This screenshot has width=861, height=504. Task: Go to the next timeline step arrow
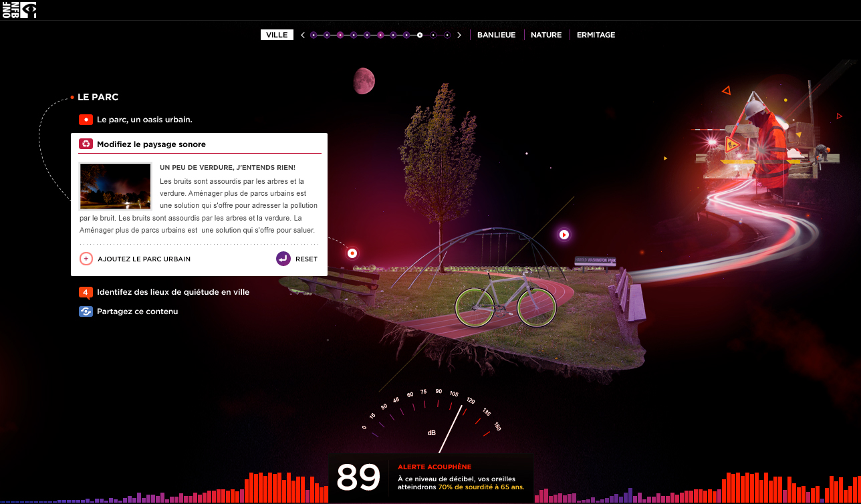[x=459, y=35]
